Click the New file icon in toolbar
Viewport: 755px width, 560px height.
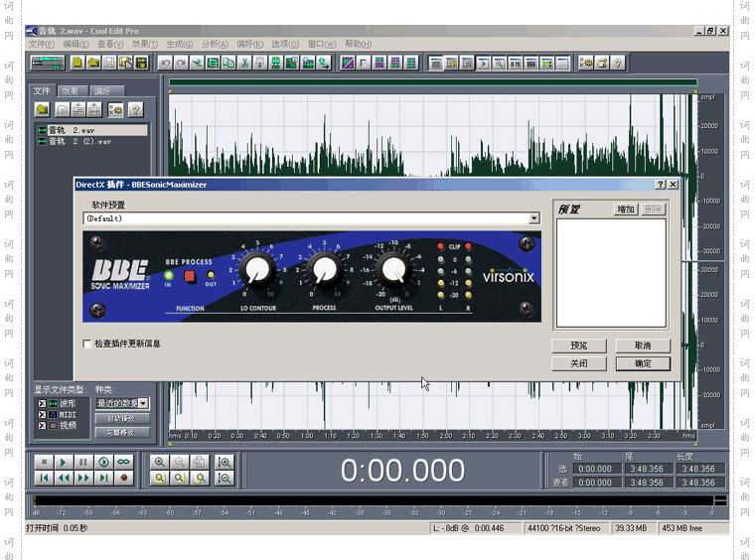tap(77, 63)
